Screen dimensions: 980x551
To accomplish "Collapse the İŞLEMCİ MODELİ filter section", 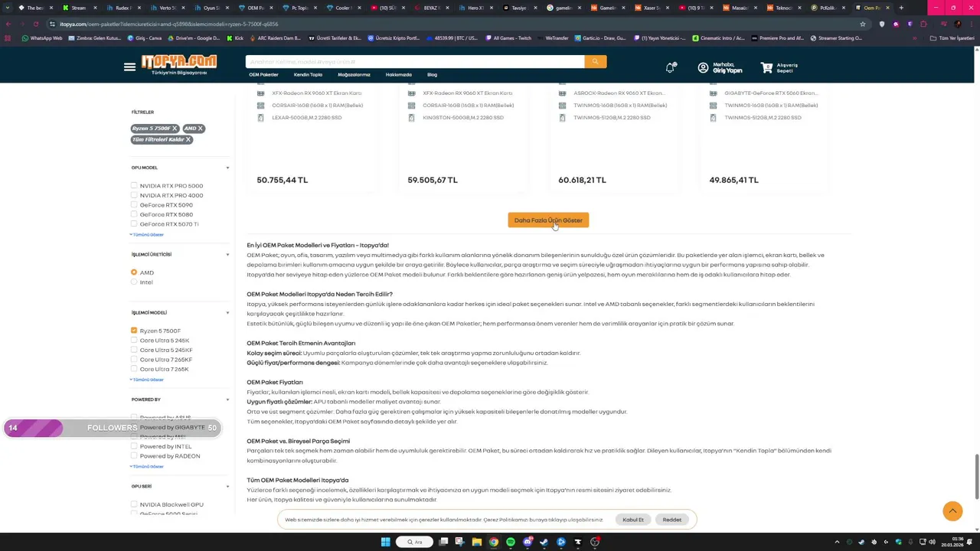I will (227, 312).
